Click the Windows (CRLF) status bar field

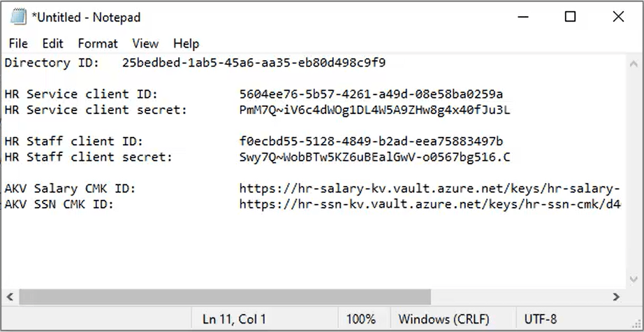444,319
